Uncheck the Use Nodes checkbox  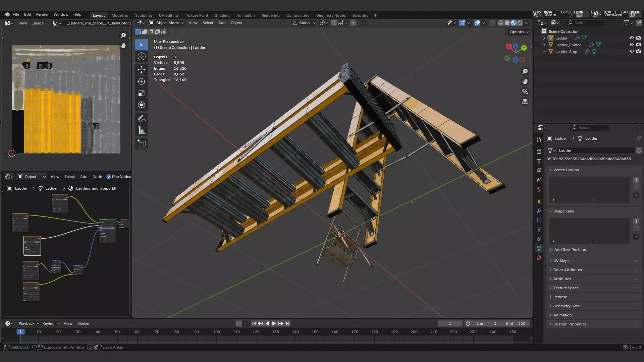pyautogui.click(x=109, y=177)
